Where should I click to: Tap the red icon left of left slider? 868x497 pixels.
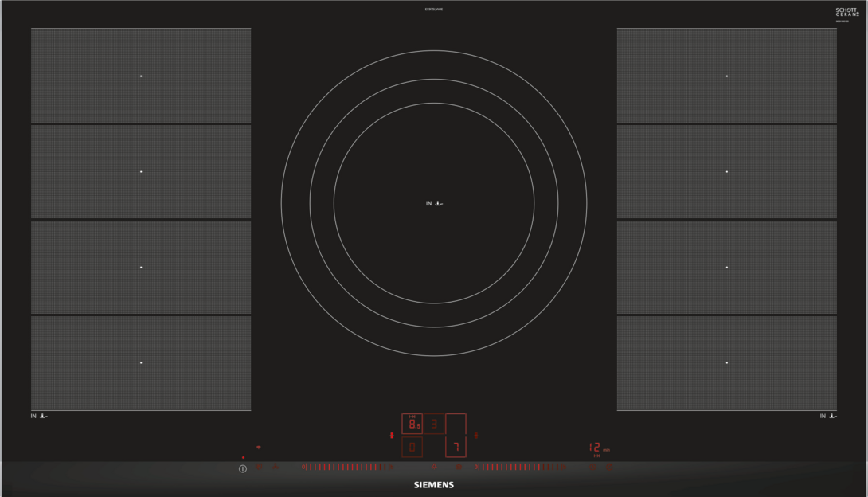coord(276,467)
